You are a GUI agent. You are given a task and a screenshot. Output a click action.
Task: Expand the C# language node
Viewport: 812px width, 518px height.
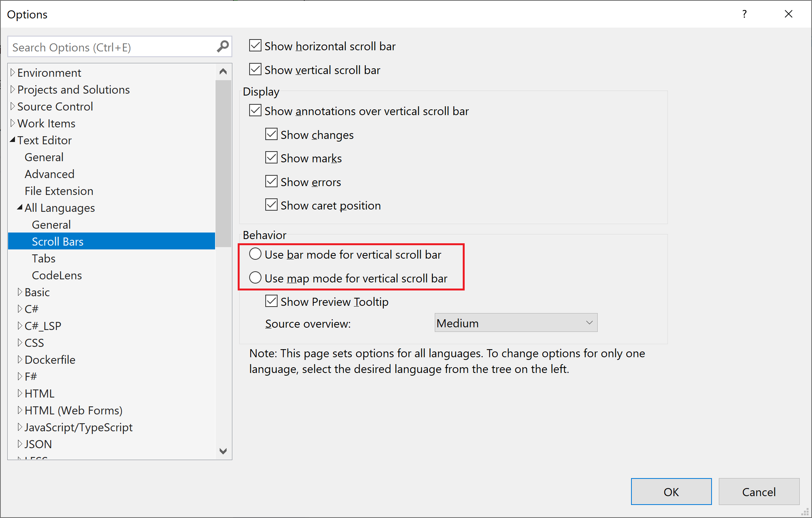(x=20, y=309)
